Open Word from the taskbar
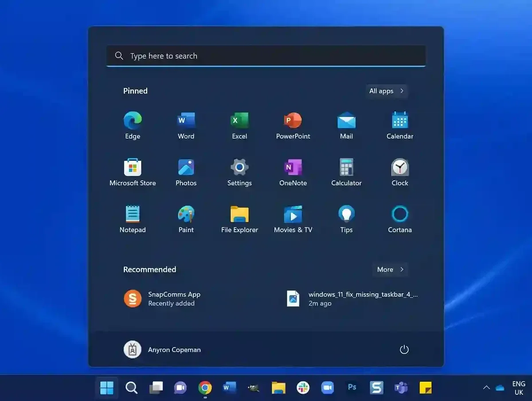The height and width of the screenshot is (401, 532). click(x=229, y=388)
